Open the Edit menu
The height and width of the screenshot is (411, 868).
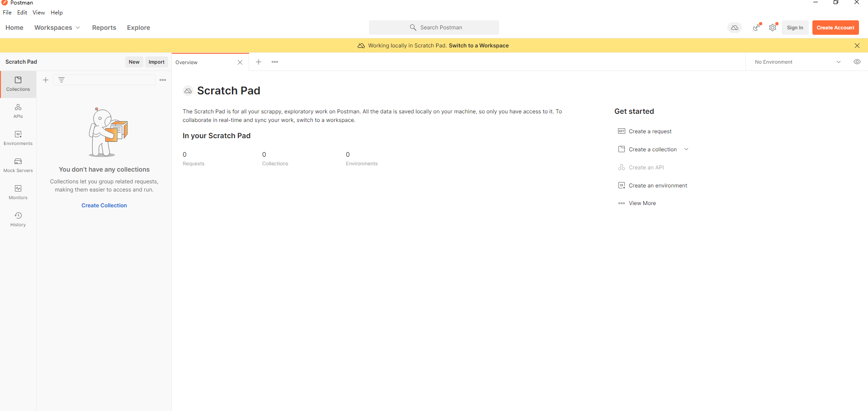pyautogui.click(x=22, y=13)
